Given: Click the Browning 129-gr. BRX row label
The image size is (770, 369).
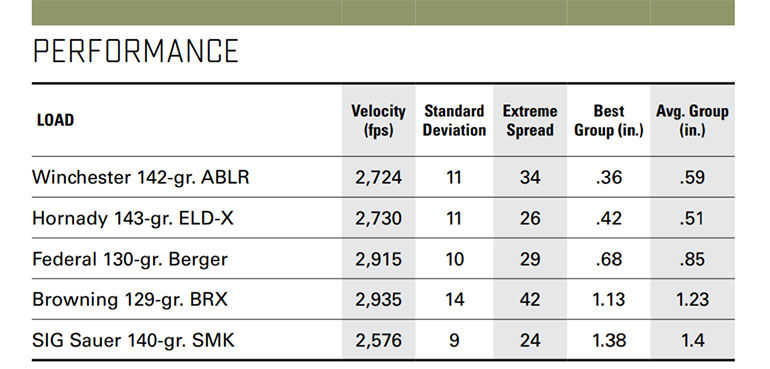Looking at the screenshot, I should click(x=130, y=300).
